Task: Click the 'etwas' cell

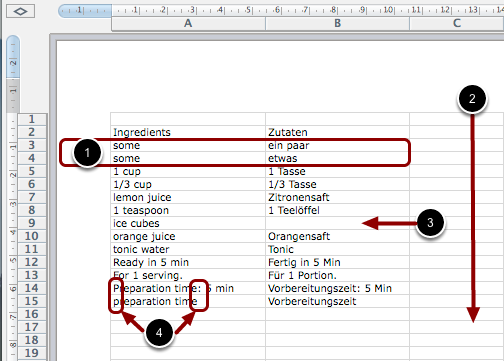Action: pyautogui.click(x=337, y=158)
